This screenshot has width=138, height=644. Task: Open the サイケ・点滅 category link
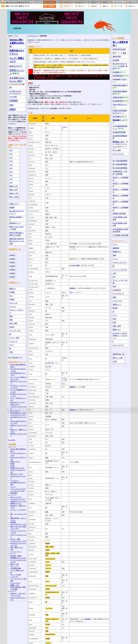click(x=14, y=338)
